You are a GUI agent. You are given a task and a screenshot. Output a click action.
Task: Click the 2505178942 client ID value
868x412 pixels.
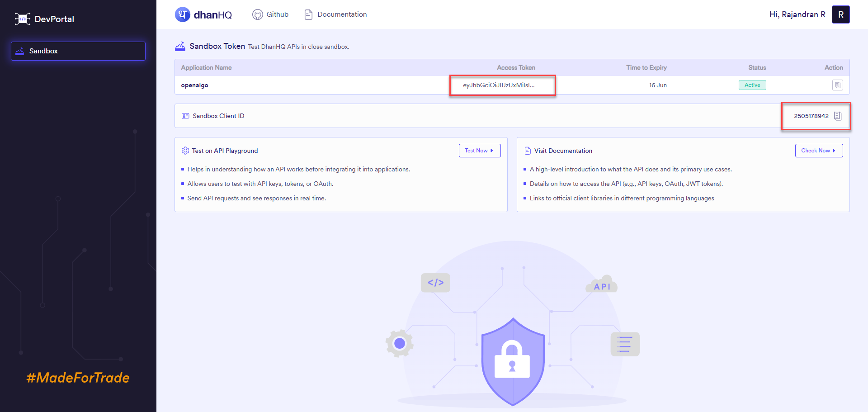(x=811, y=116)
